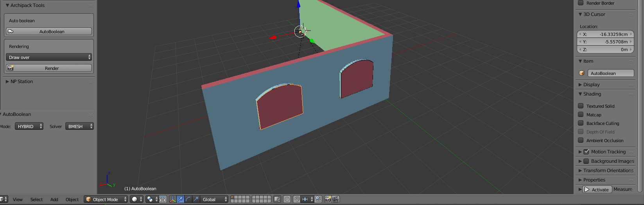Open the BMESH solver dropdown
644x205 pixels.
point(79,126)
